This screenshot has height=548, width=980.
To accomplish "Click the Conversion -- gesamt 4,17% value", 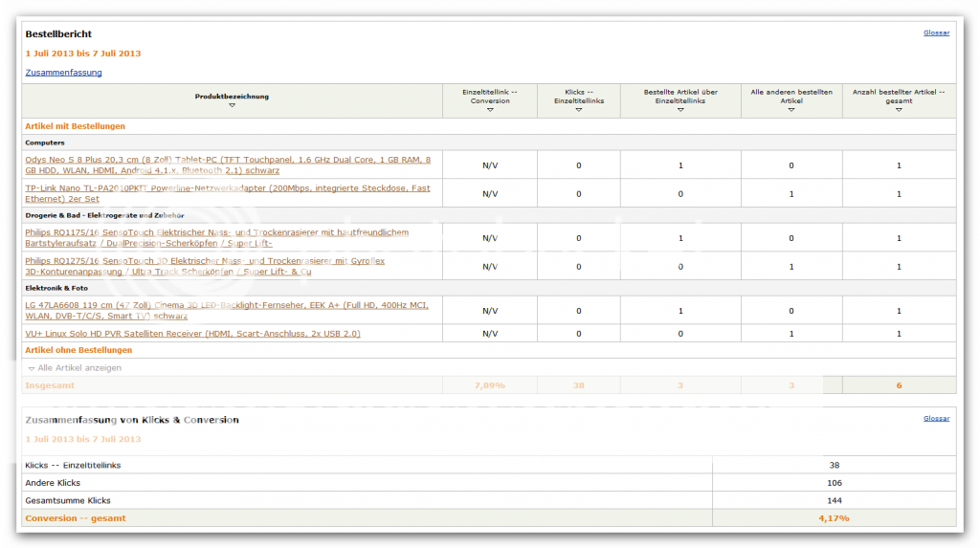I will (x=834, y=518).
